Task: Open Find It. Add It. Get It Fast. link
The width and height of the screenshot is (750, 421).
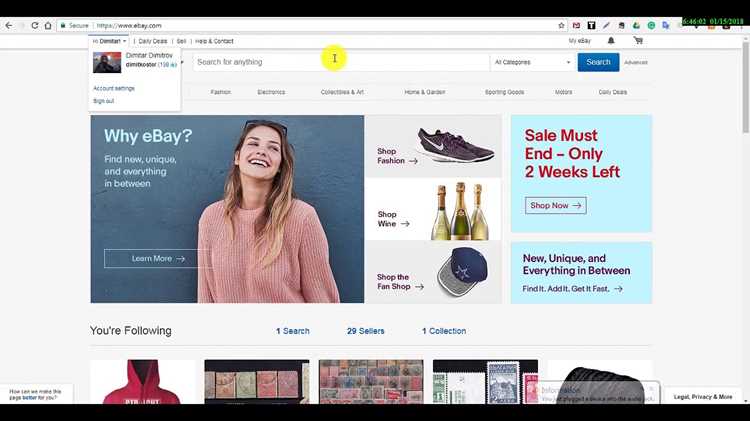Action: point(572,289)
